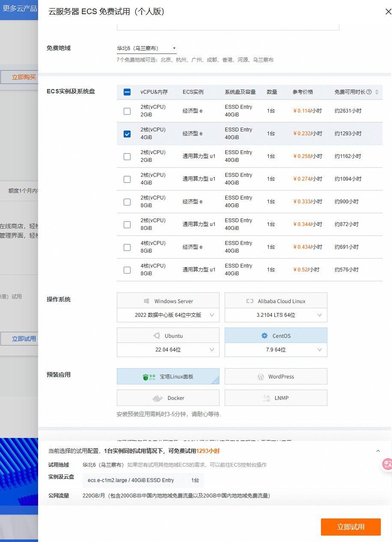Image resolution: width=392 pixels, height=542 pixels.
Task: Click the 1293小时 free trial highlight
Action: coord(208,451)
